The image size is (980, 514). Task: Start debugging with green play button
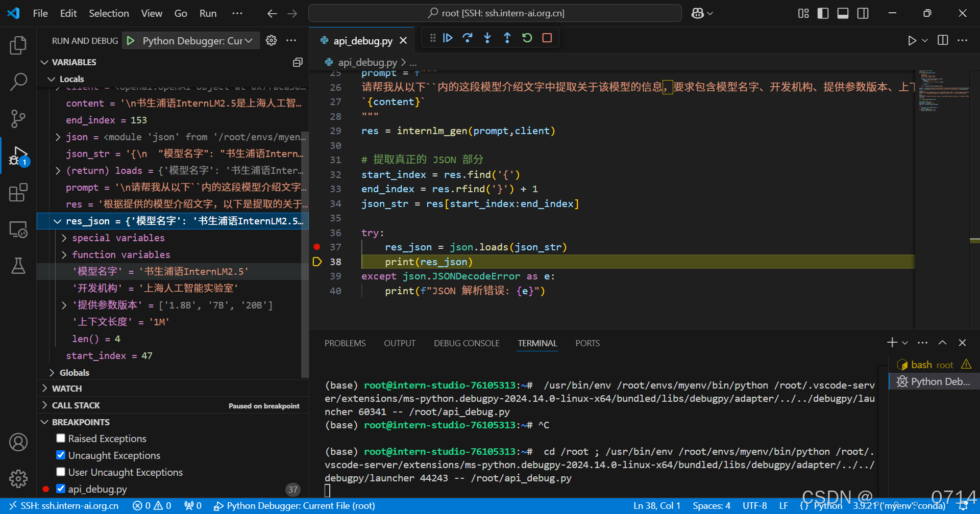coord(131,41)
